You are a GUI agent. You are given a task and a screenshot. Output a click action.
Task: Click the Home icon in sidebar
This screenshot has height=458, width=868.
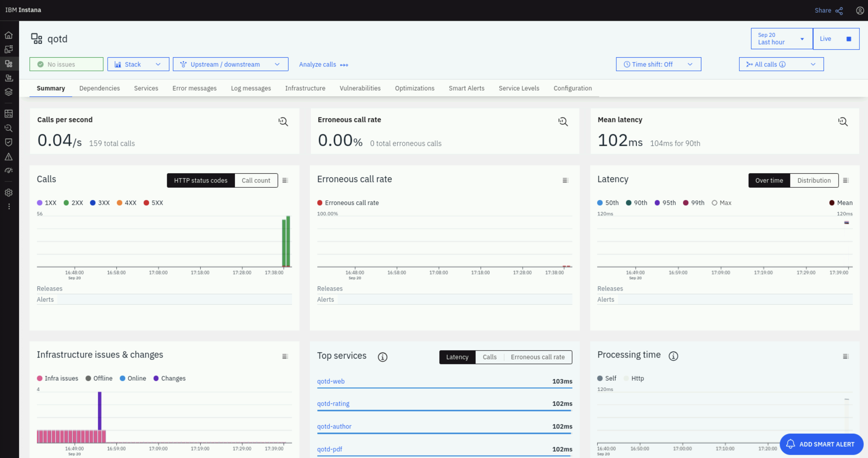click(9, 35)
